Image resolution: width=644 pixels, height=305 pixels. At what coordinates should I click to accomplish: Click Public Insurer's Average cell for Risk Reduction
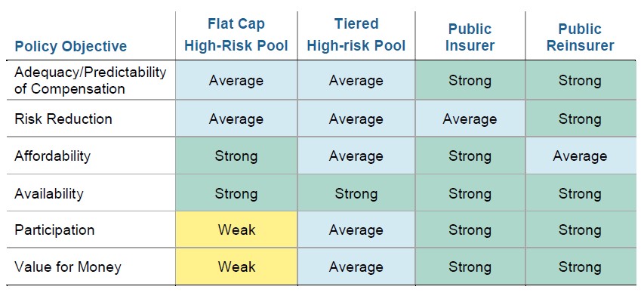pyautogui.click(x=469, y=119)
